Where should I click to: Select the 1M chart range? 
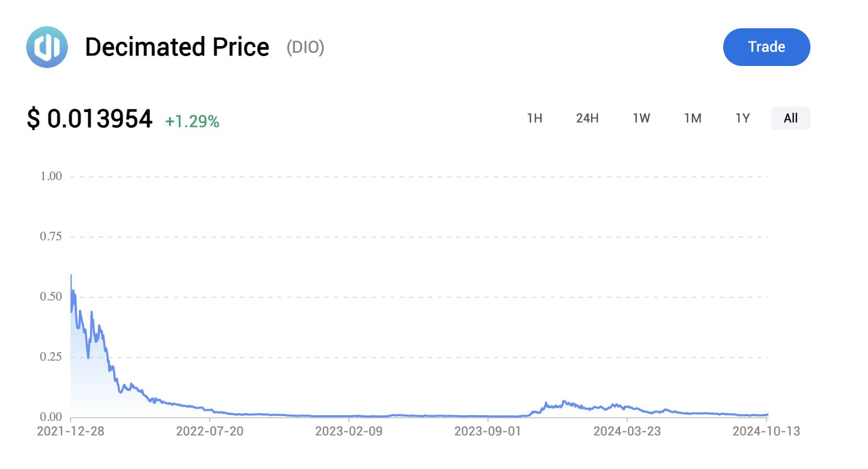[x=693, y=118]
